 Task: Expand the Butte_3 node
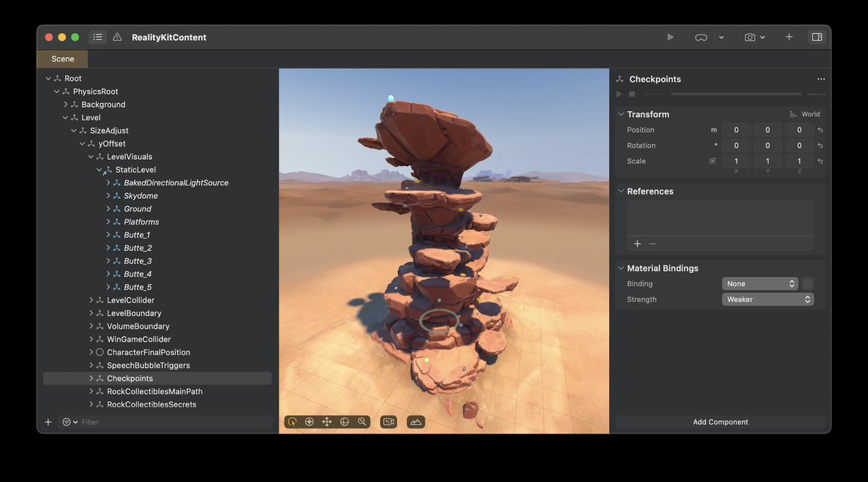(109, 261)
